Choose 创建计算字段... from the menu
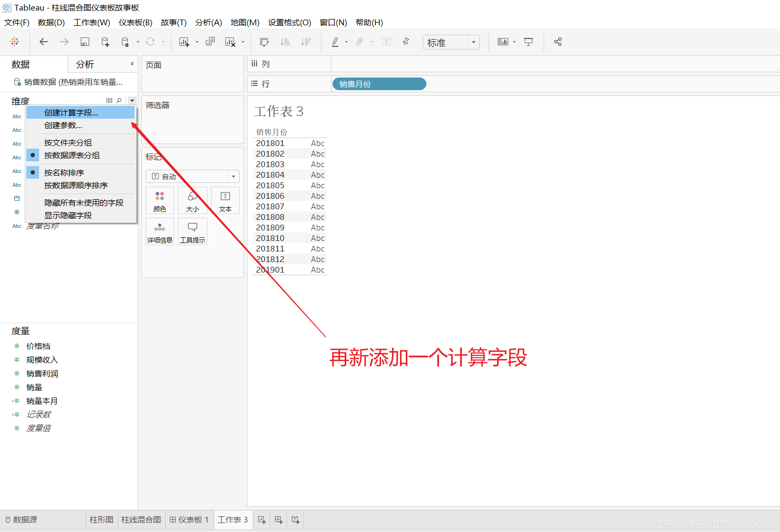The image size is (780, 532). tap(81, 113)
